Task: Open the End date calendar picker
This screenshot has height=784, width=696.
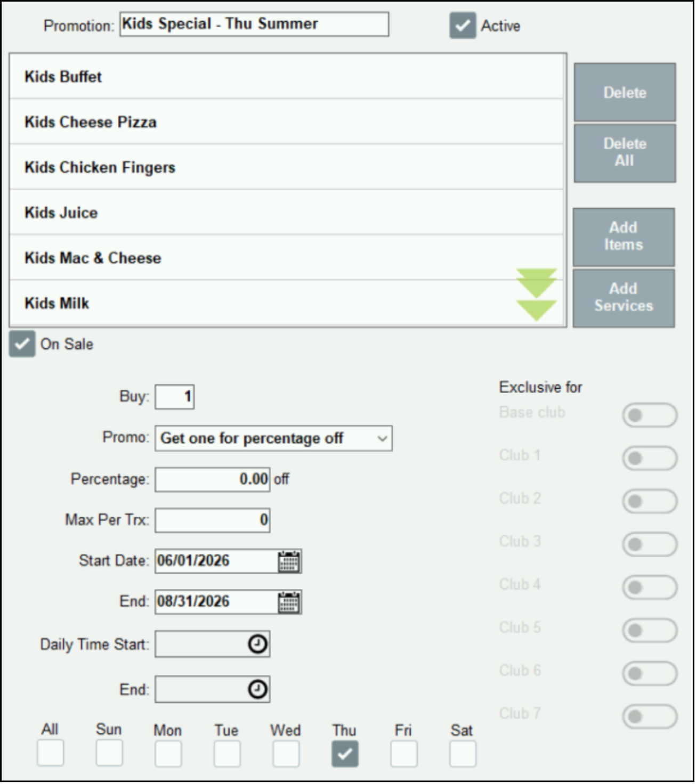Action: click(289, 602)
